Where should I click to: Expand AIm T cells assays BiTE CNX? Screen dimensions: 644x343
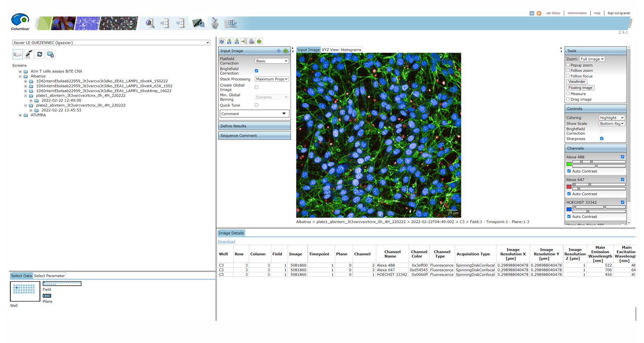click(x=20, y=71)
